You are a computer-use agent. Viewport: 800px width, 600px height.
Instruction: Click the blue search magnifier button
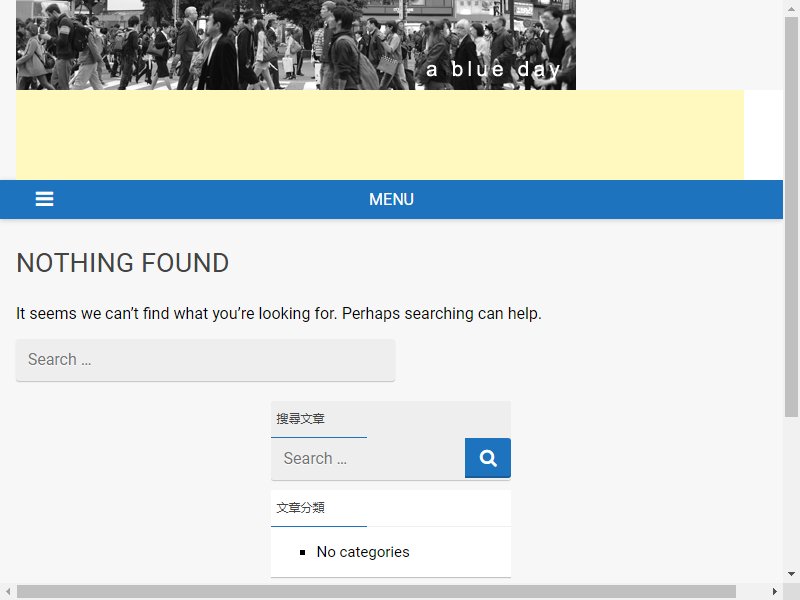[x=487, y=458]
